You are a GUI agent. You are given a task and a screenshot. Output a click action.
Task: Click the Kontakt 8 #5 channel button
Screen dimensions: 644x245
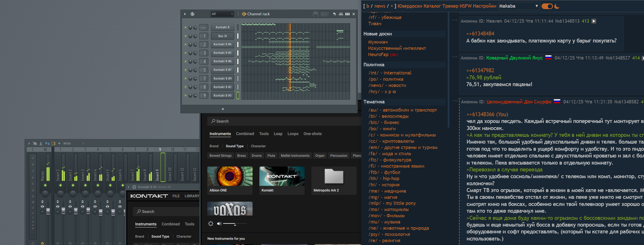[222, 53]
